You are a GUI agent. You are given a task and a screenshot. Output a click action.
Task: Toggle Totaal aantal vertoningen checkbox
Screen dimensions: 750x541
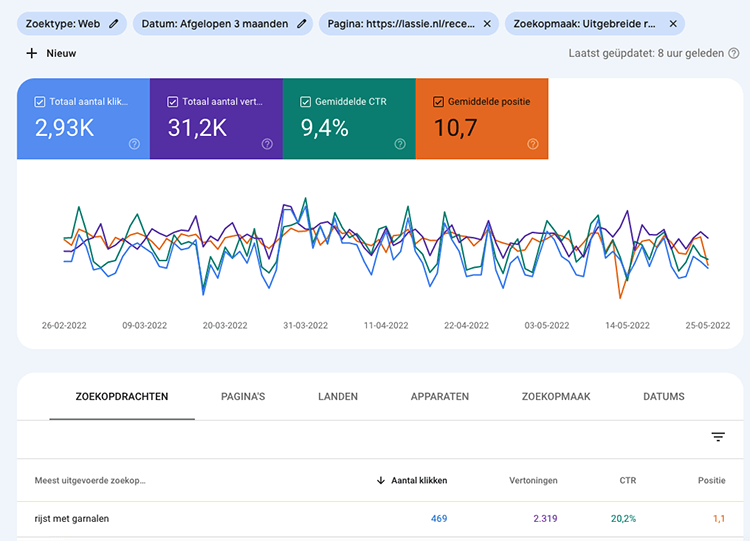coord(173,102)
